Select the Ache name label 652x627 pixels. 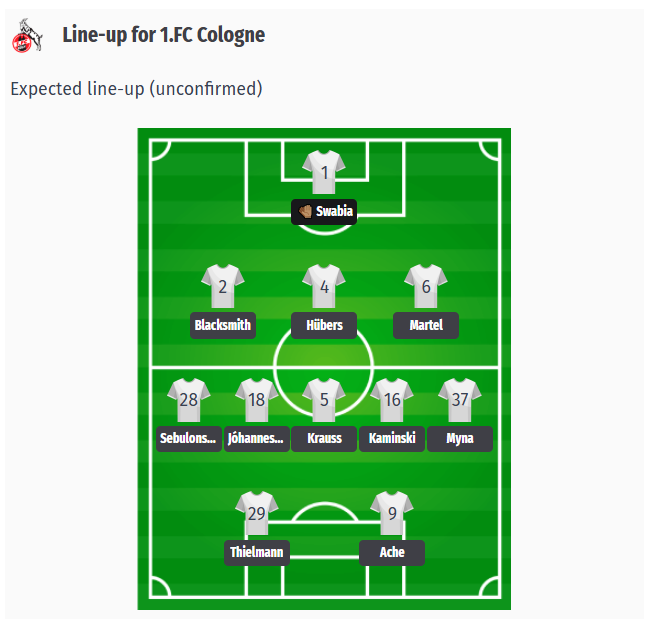click(x=392, y=553)
